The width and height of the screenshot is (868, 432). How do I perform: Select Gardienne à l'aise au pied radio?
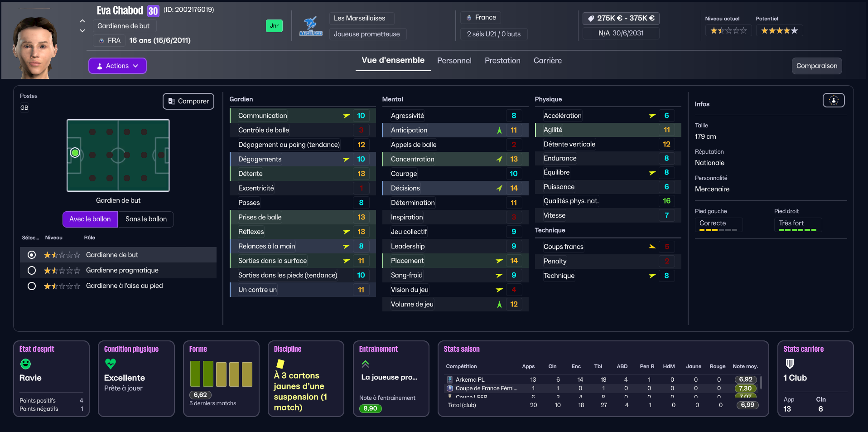pos(32,286)
